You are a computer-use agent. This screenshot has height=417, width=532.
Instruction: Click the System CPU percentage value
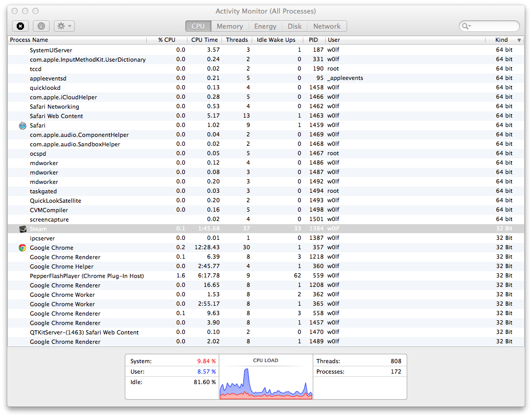pos(206,361)
